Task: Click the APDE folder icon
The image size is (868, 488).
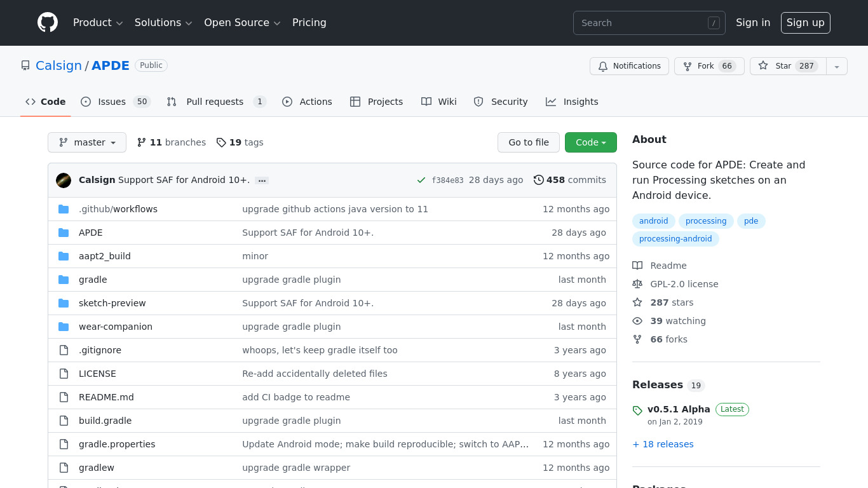Action: [x=64, y=233]
